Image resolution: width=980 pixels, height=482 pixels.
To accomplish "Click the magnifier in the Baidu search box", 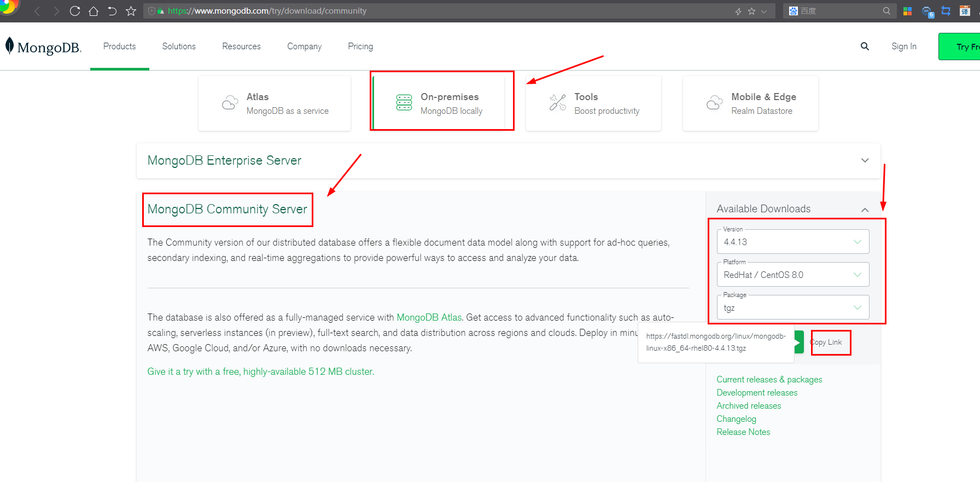I will click(886, 11).
